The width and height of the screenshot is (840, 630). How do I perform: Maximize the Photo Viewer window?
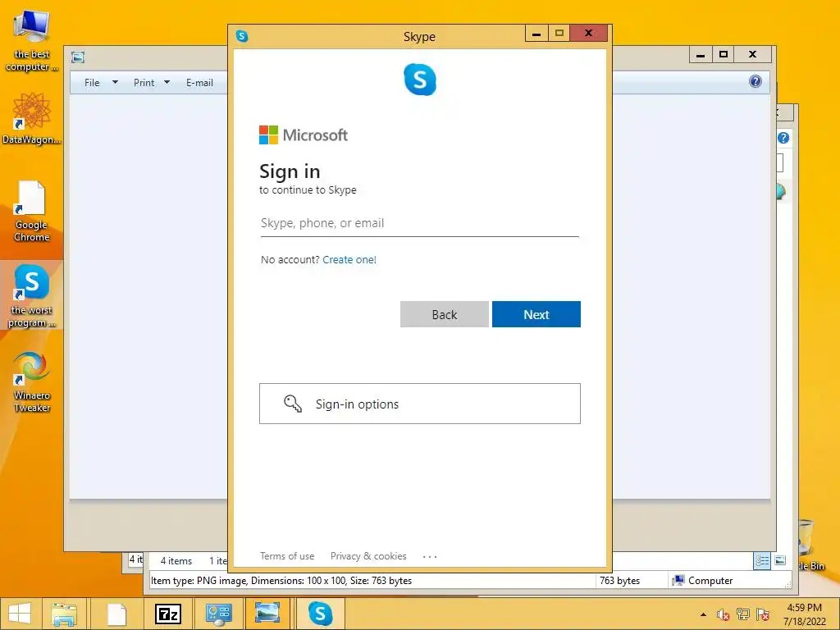(x=724, y=55)
